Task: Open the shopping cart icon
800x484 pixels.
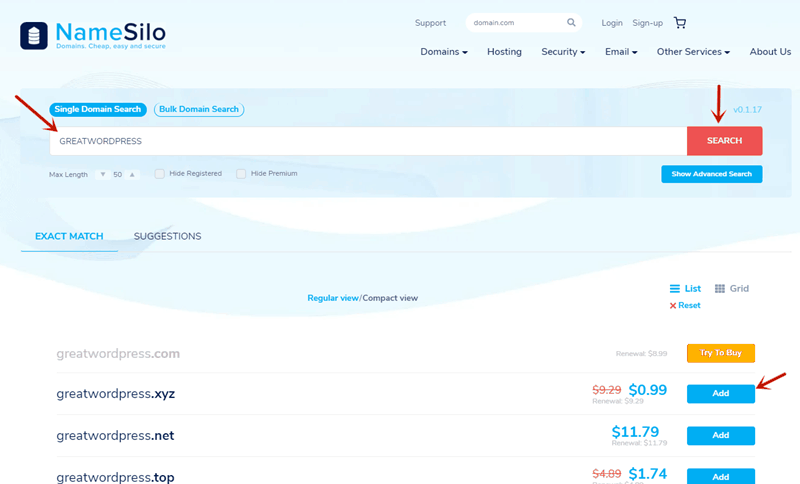Action: click(680, 22)
